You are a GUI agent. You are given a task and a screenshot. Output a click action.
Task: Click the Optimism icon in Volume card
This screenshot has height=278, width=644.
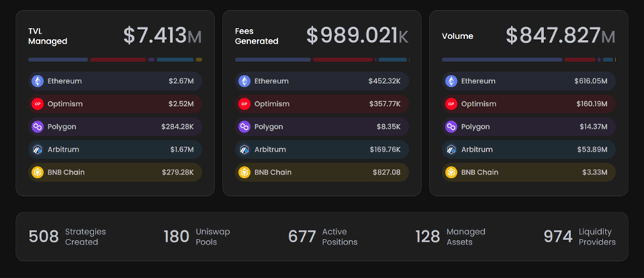[451, 104]
